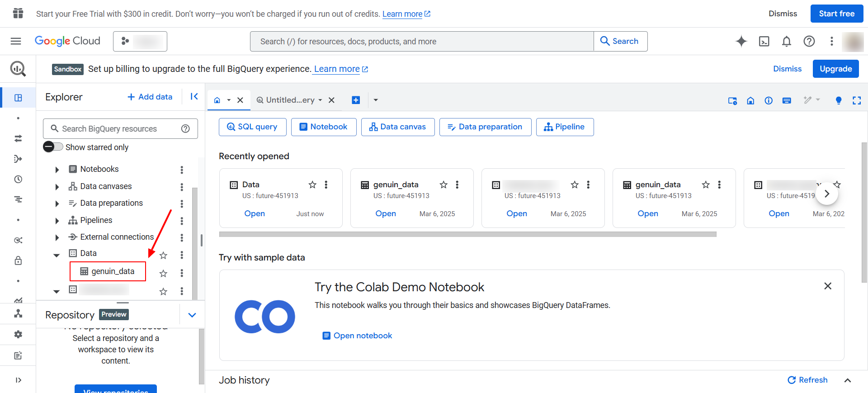Select the BigQuery Studio sidebar icon
Image resolution: width=868 pixels, height=393 pixels.
click(18, 98)
